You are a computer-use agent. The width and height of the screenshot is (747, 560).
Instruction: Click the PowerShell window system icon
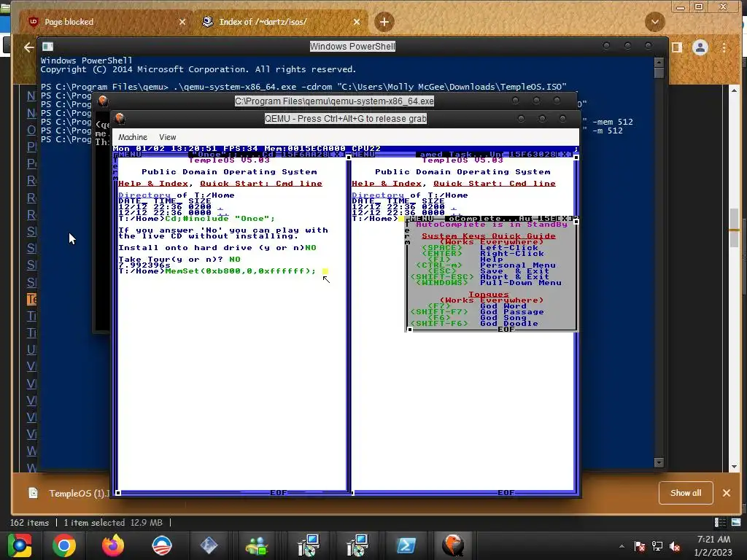click(47, 46)
